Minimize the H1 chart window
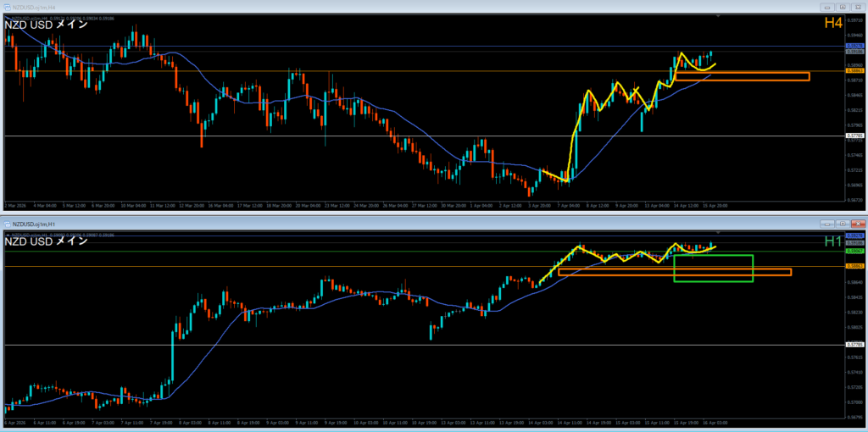Image resolution: width=868 pixels, height=432 pixels. [x=827, y=223]
